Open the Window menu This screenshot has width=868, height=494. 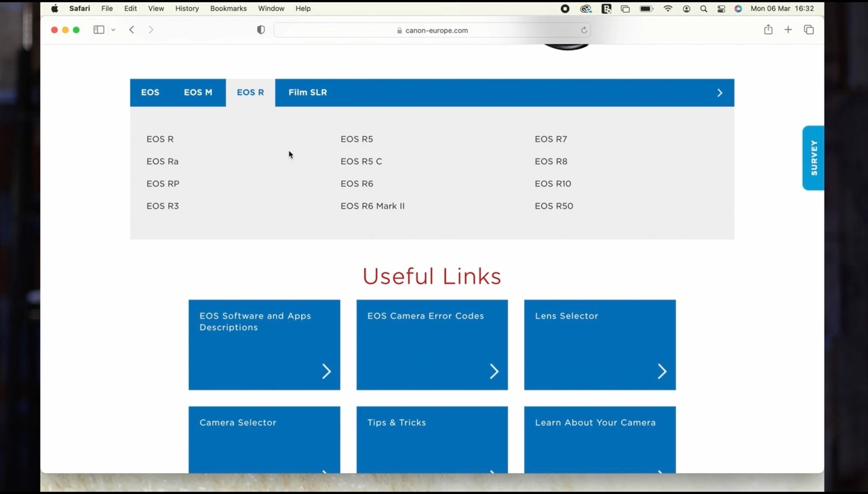pos(271,9)
